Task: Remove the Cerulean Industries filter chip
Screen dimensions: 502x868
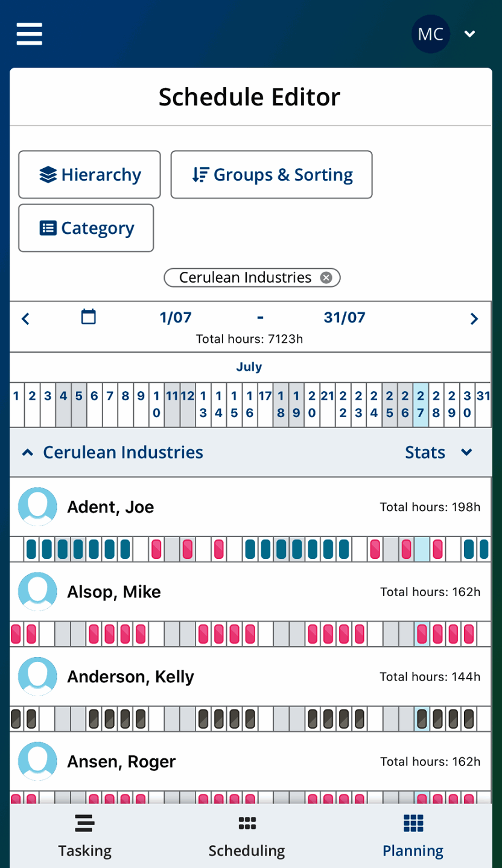Action: 326,278
